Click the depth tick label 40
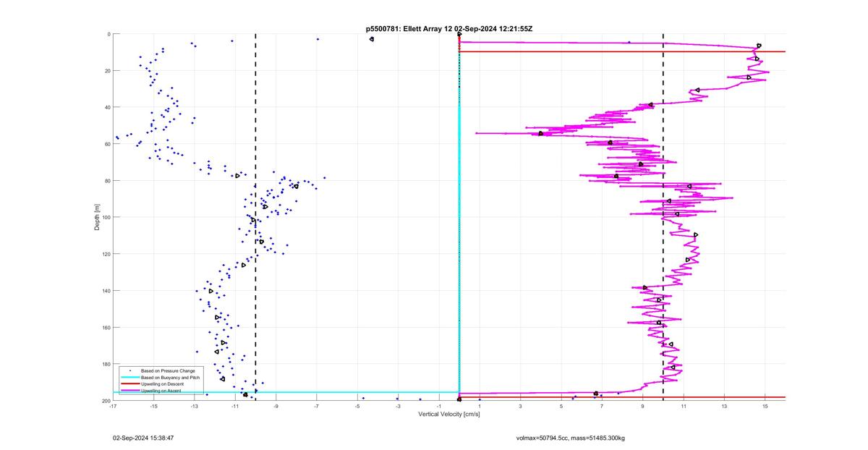 click(106, 107)
